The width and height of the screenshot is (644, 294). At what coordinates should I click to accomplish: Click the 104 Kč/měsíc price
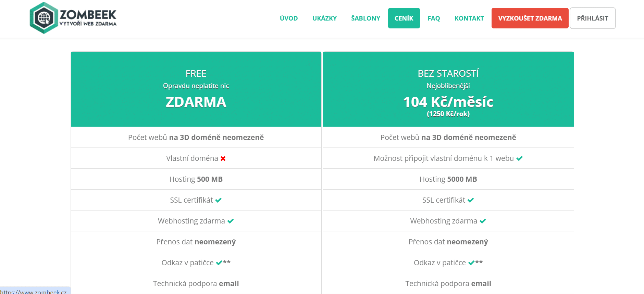[x=448, y=102]
